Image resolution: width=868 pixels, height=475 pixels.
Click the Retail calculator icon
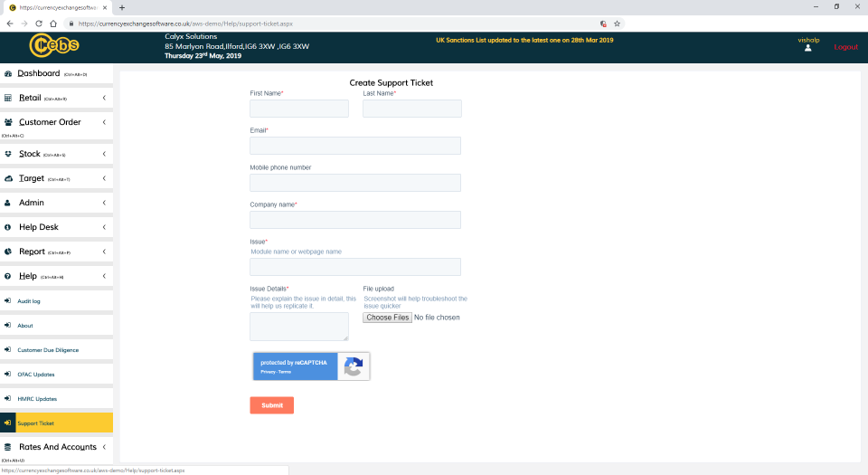[8, 98]
